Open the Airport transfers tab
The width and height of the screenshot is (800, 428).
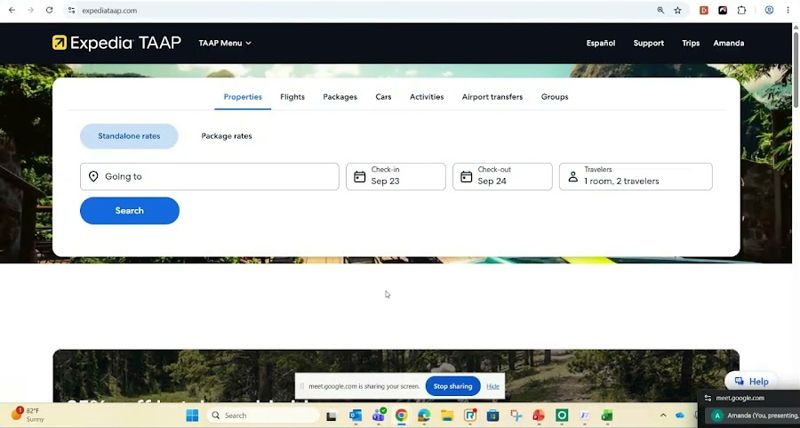coord(492,97)
